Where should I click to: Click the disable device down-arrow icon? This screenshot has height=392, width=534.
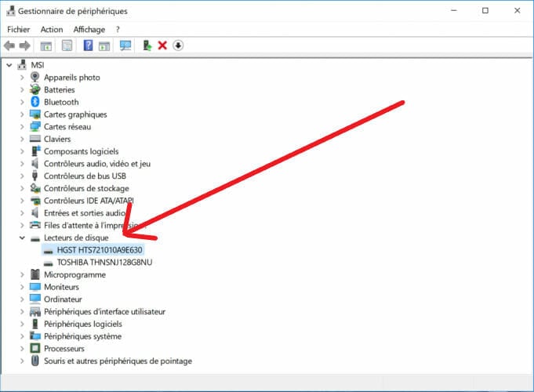178,45
